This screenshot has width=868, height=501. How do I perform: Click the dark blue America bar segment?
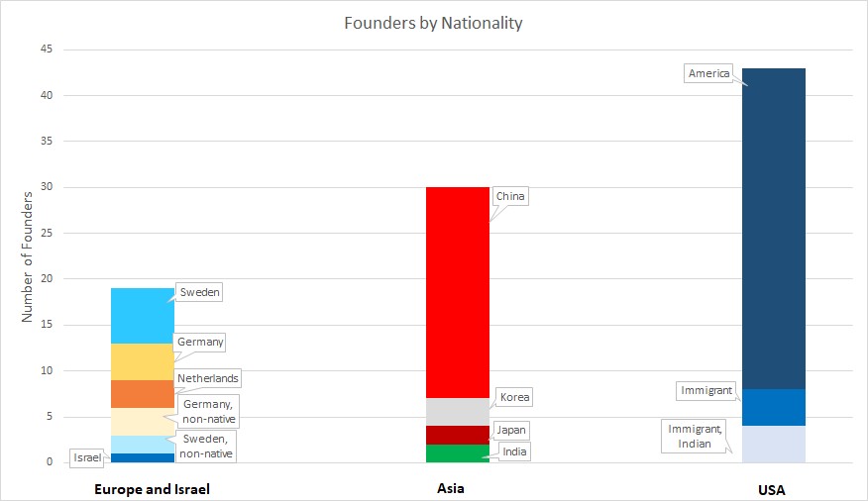pyautogui.click(x=773, y=229)
